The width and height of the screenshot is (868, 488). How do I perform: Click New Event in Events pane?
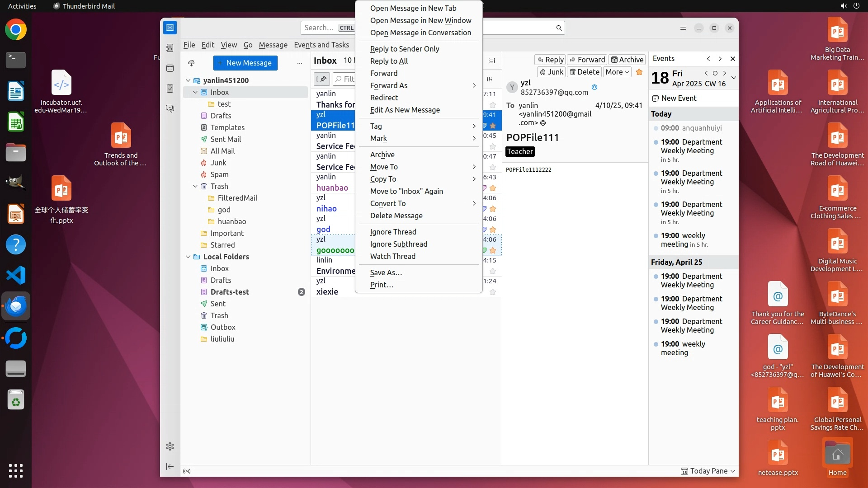[x=674, y=98]
